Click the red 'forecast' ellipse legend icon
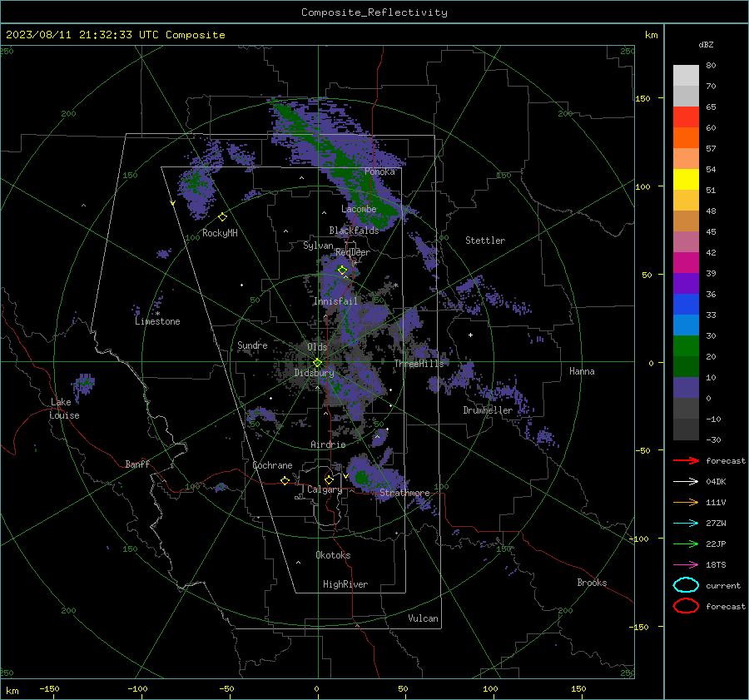Image resolution: width=749 pixels, height=700 pixels. [686, 606]
